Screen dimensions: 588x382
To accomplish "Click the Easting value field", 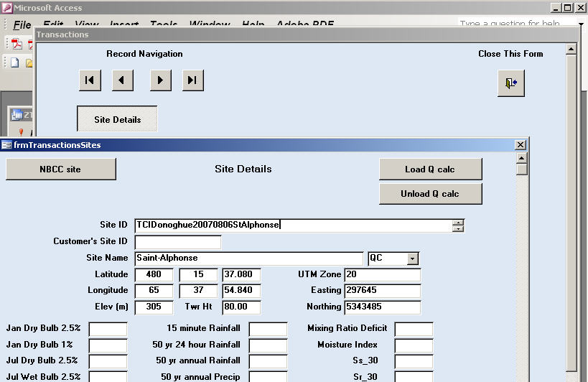I will pos(382,291).
